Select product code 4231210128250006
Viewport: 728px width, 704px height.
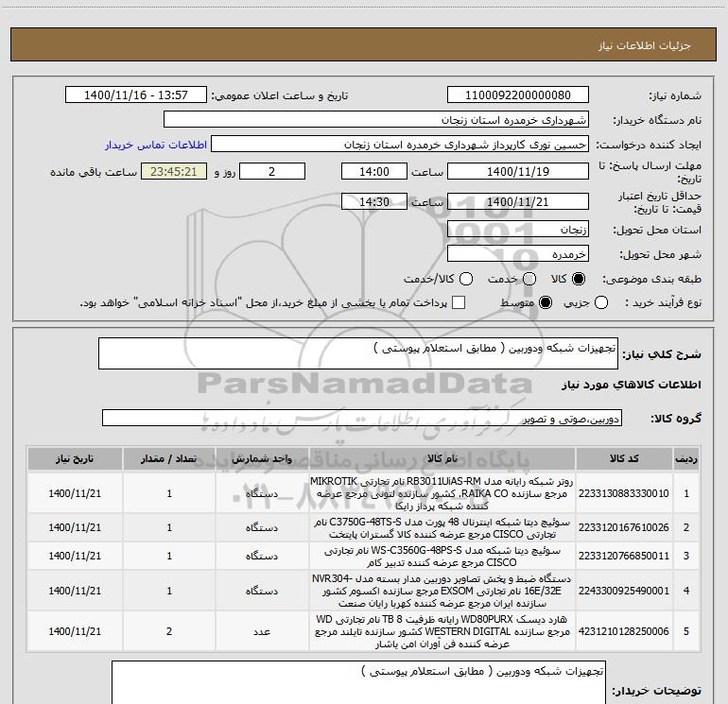click(x=624, y=631)
